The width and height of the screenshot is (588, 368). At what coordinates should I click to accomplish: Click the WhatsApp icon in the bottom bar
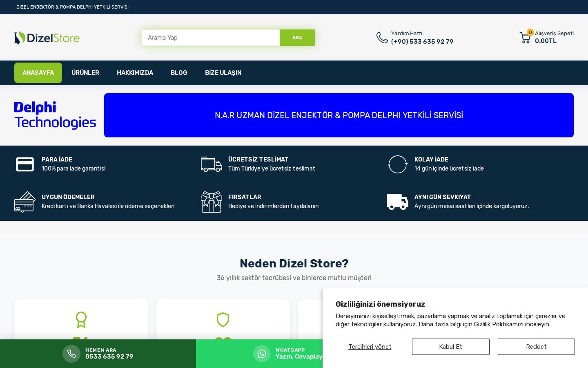coord(262,354)
